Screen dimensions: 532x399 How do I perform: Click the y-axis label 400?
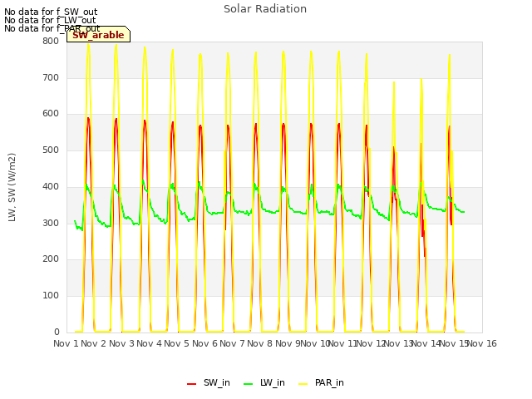click(51, 186)
